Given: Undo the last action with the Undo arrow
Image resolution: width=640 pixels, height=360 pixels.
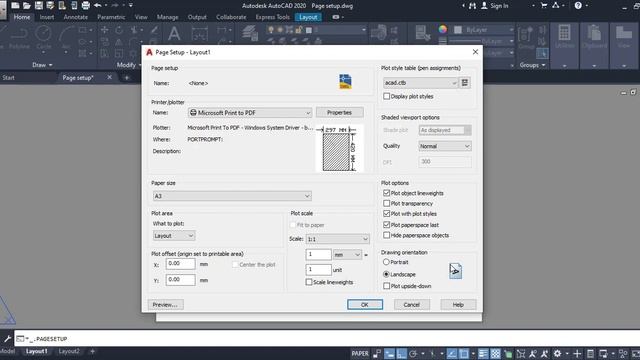Looking at the screenshot, I should point(98,6).
